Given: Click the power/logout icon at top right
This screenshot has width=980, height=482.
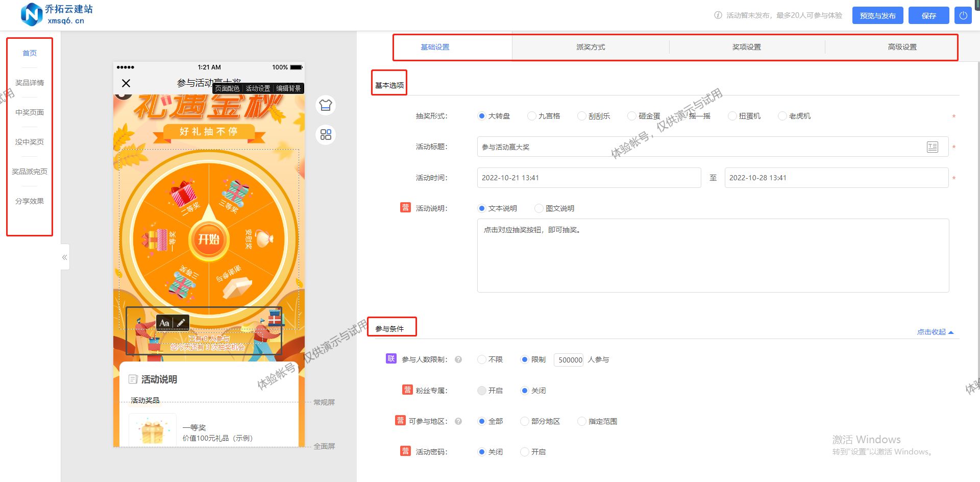Looking at the screenshot, I should point(963,15).
